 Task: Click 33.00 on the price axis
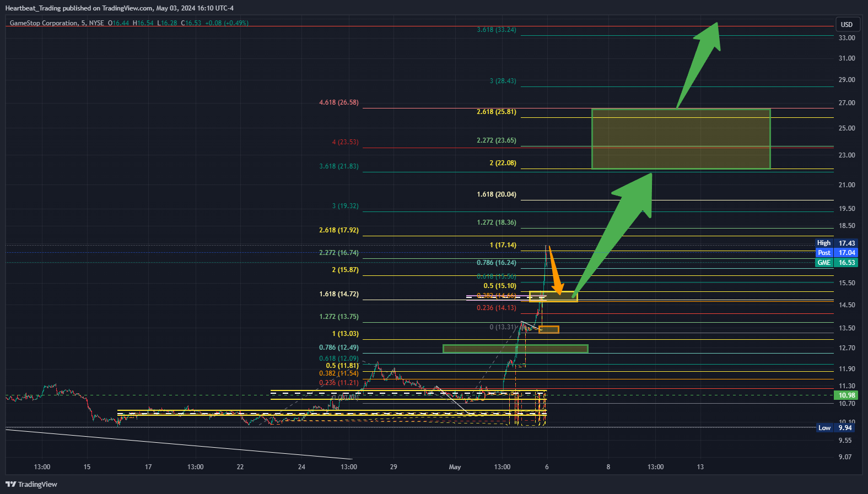pos(847,38)
